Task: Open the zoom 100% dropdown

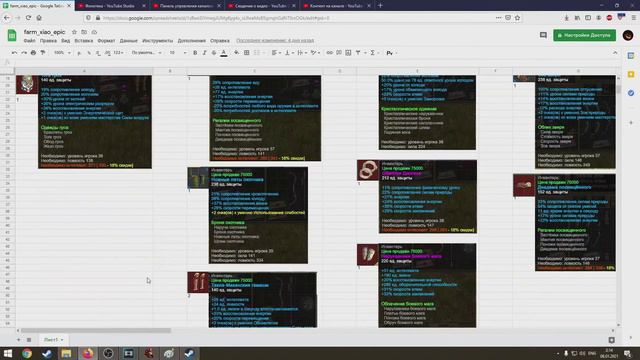Action: coord(62,53)
